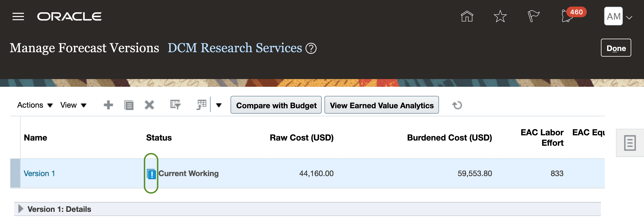Screen dimensions: 644x219
Task: Click the export to Excel icon
Action: [x=202, y=105]
